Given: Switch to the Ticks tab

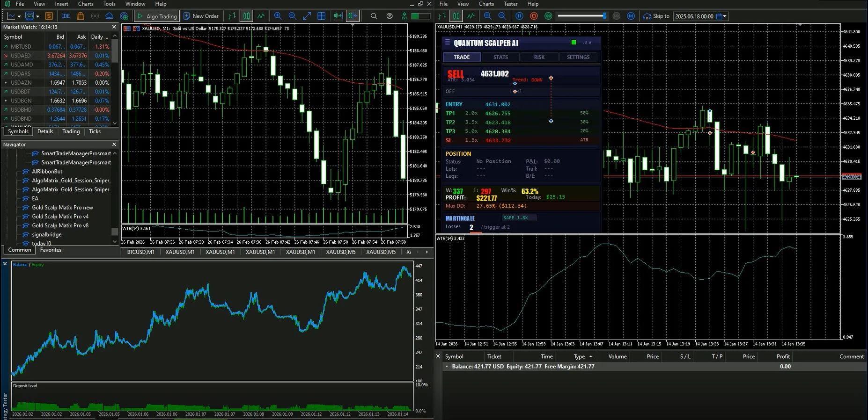Looking at the screenshot, I should point(95,131).
